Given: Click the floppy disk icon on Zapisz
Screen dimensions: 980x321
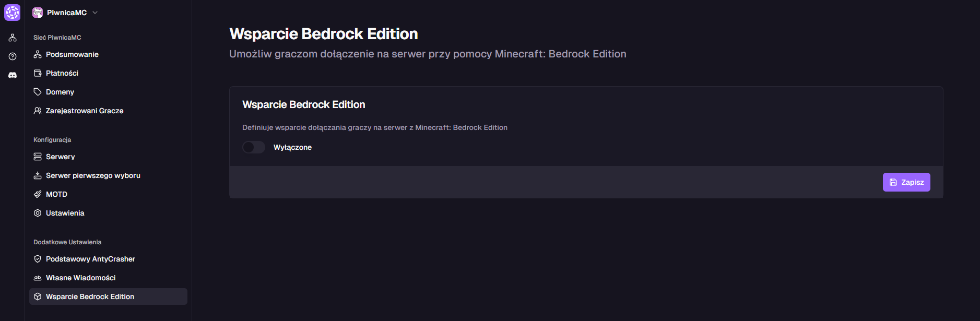Looking at the screenshot, I should point(893,182).
